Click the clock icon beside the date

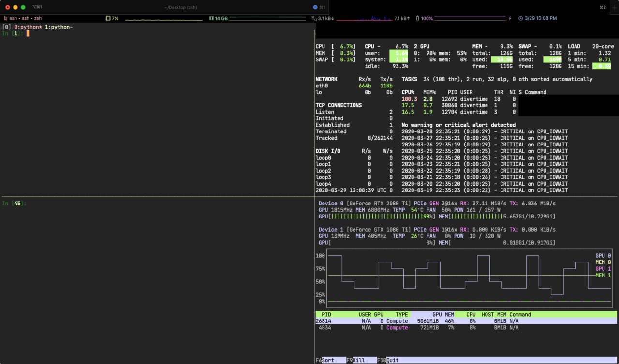pyautogui.click(x=521, y=18)
